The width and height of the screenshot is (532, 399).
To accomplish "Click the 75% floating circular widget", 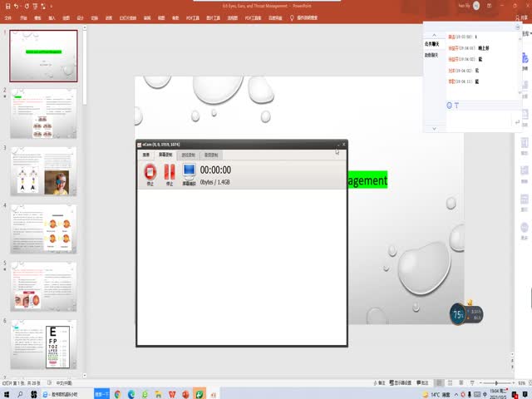I will 458,314.
